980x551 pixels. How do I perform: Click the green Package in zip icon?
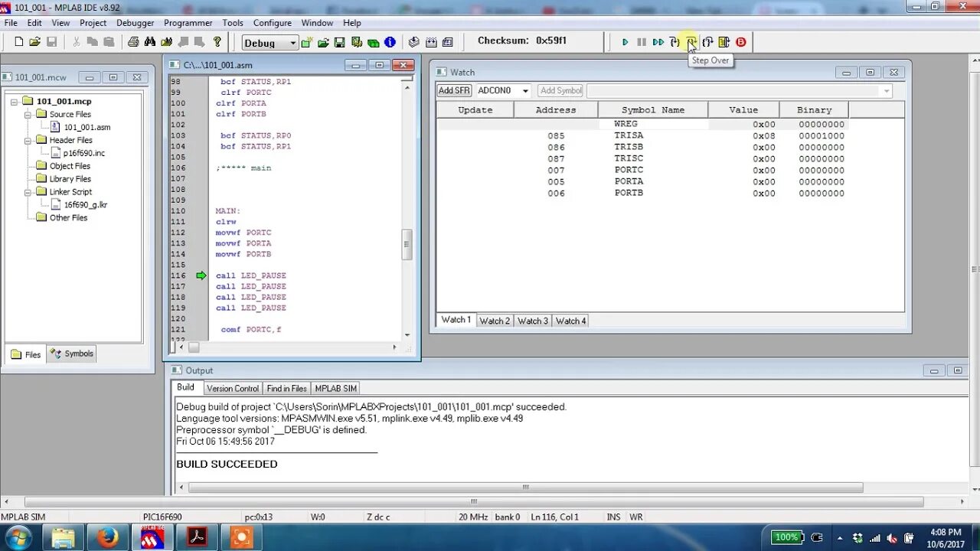coord(373,43)
